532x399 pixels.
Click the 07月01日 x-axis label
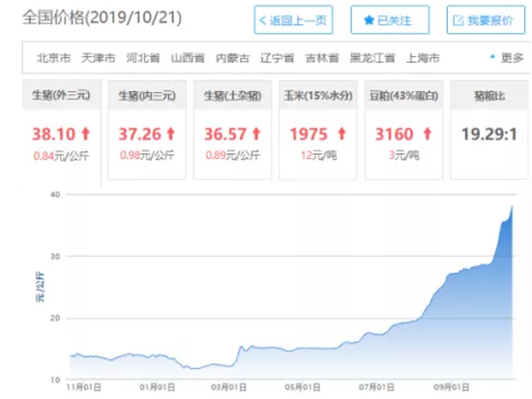(x=376, y=387)
